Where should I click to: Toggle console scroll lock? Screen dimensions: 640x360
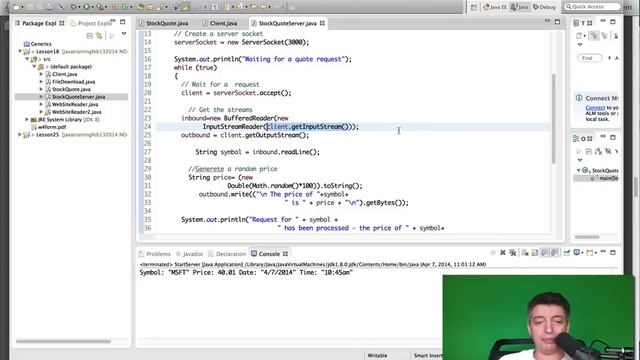535,253
